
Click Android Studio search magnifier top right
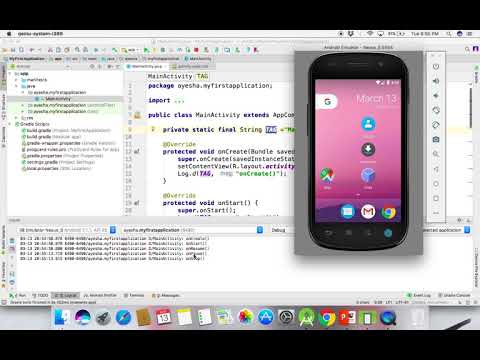(467, 49)
